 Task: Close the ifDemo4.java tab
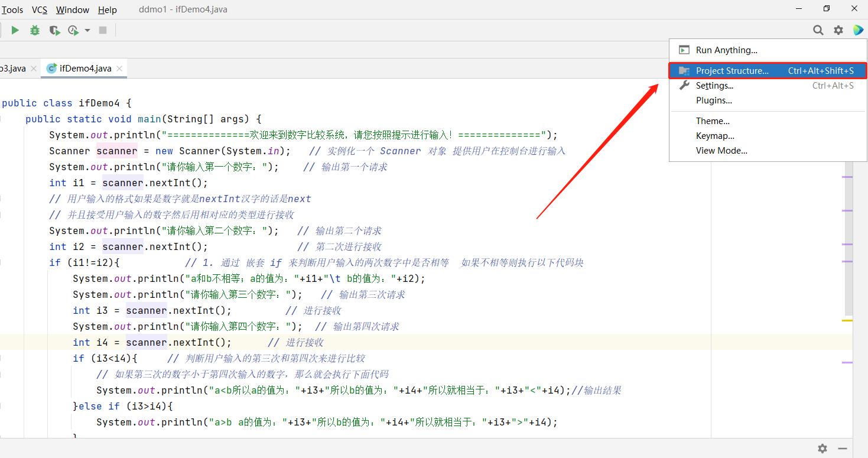point(119,69)
